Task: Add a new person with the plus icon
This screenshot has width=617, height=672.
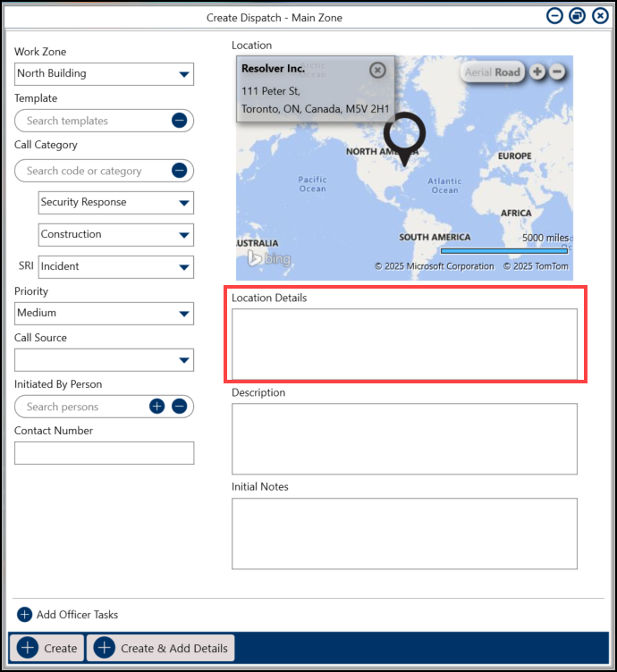Action: pos(156,407)
